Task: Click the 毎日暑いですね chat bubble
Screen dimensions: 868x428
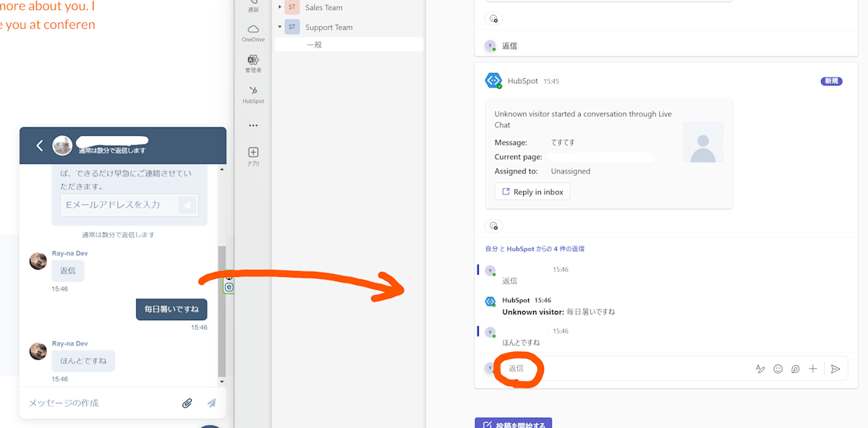Action: [x=171, y=309]
